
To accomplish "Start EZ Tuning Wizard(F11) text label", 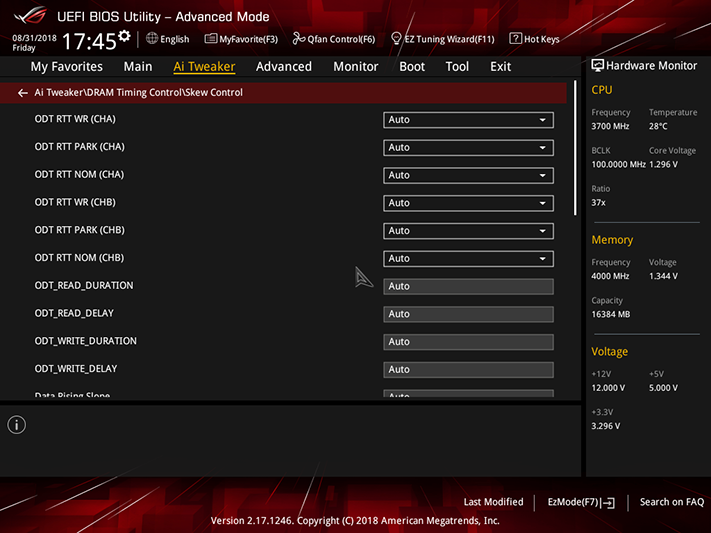I will coord(449,39).
